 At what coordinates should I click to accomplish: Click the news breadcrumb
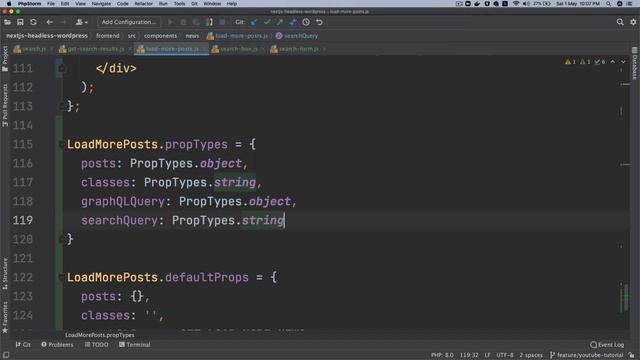[x=192, y=36]
